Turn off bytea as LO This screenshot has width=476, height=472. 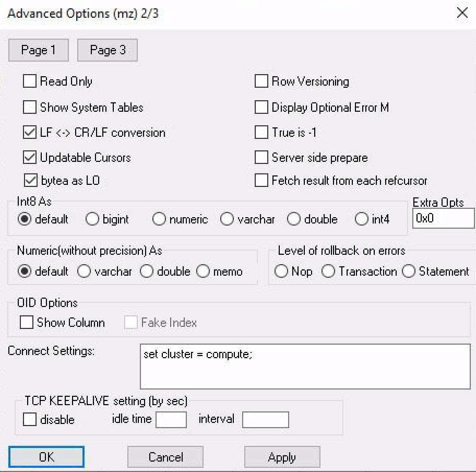pyautogui.click(x=29, y=180)
